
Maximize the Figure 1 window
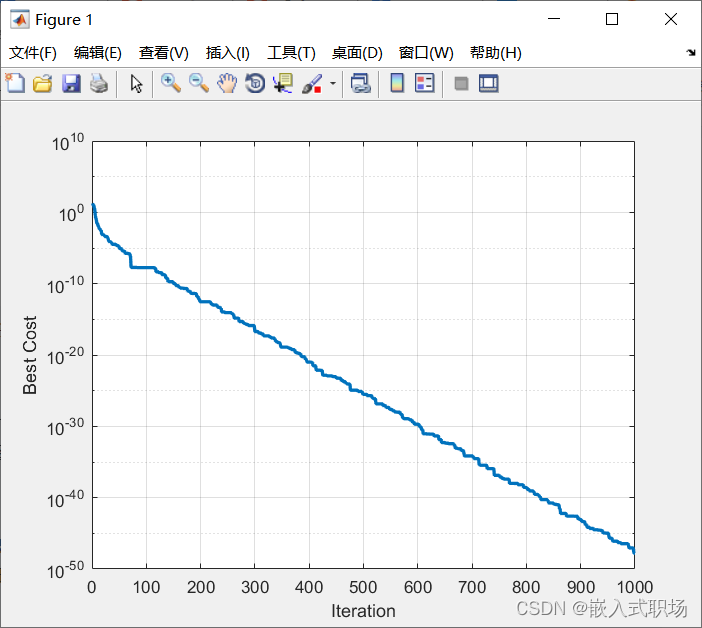coord(612,19)
